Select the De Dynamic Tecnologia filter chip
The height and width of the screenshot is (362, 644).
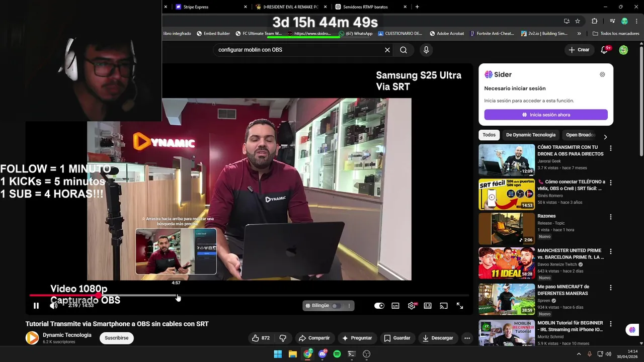click(x=531, y=135)
